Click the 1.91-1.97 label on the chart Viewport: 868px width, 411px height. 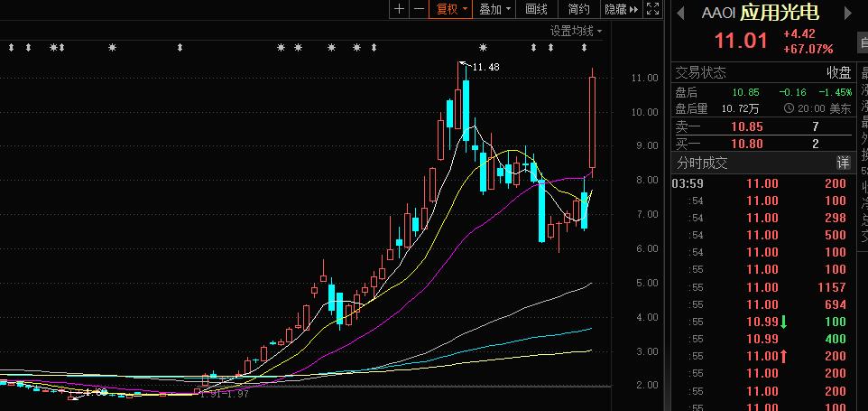click(225, 394)
